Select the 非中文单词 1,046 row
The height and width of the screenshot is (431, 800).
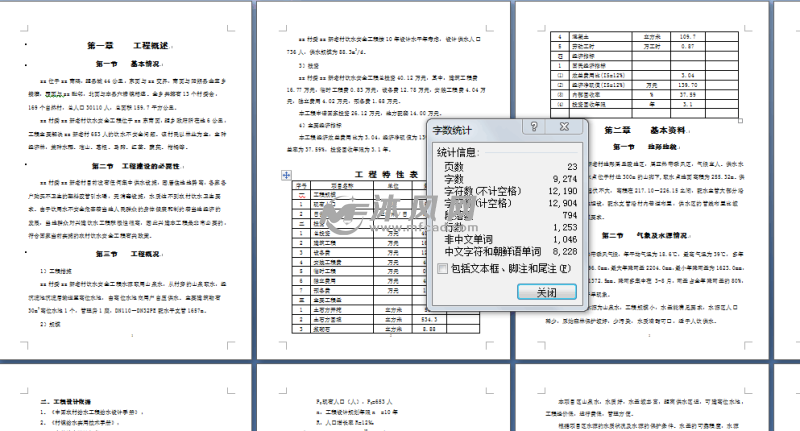point(510,239)
